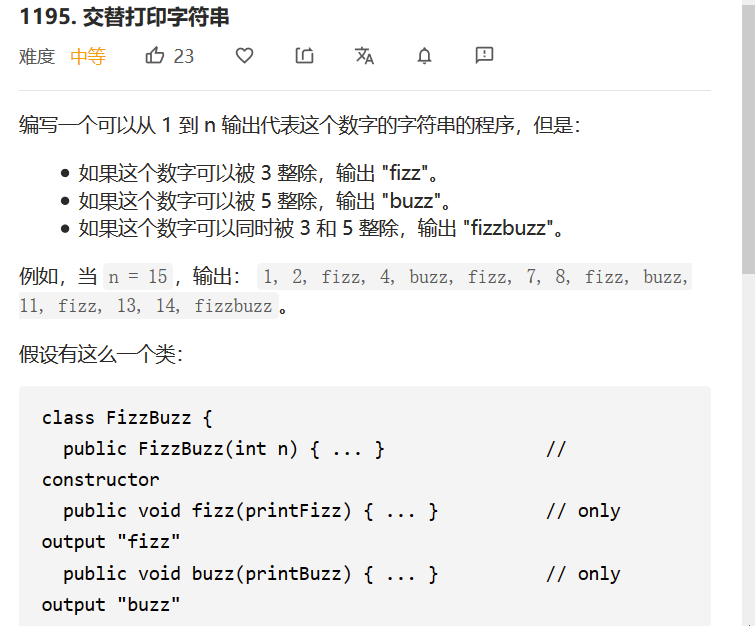
Task: Favorite the problem with the heart icon
Action: [x=244, y=56]
